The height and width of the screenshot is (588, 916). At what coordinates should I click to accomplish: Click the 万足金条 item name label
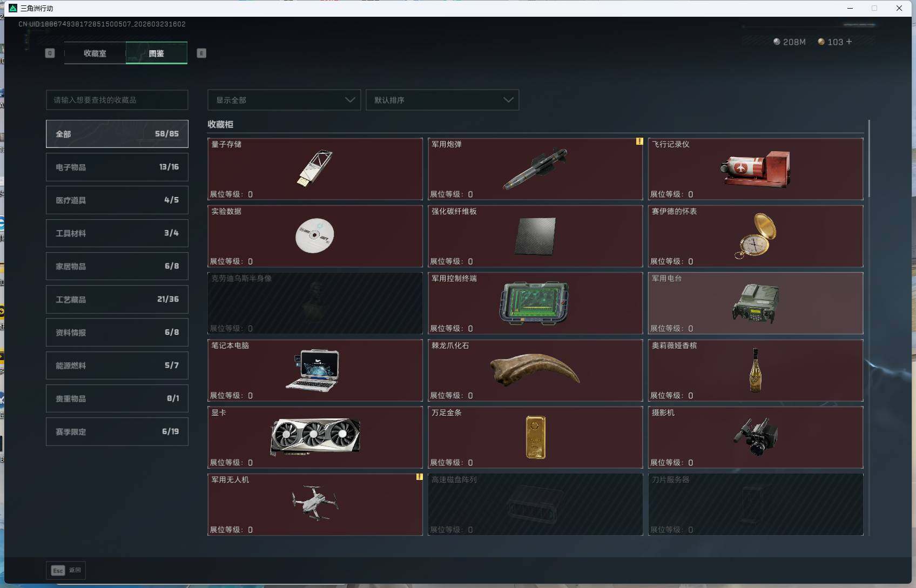[446, 413]
